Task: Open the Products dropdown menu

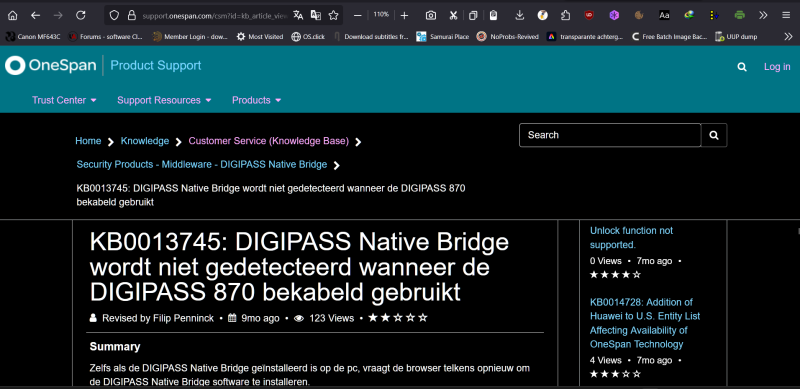Action: click(x=257, y=100)
